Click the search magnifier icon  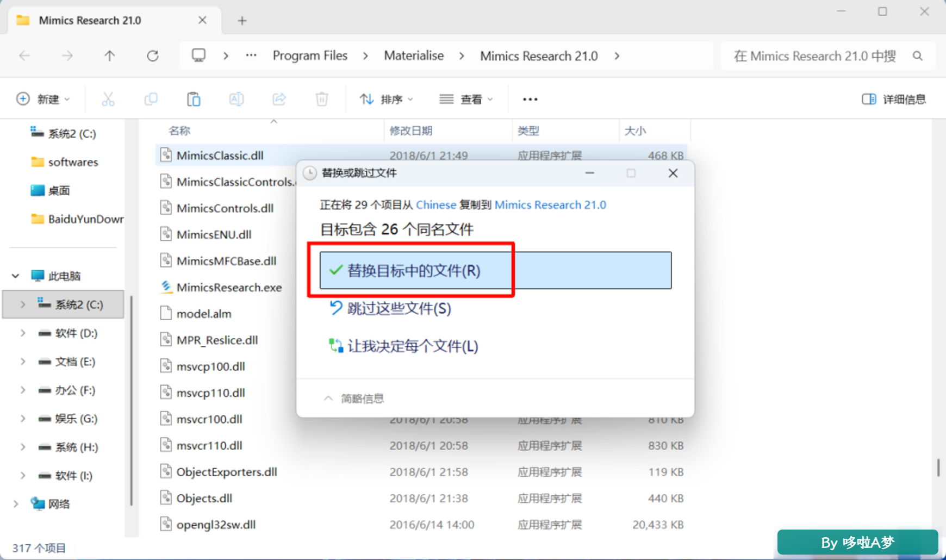click(x=918, y=56)
